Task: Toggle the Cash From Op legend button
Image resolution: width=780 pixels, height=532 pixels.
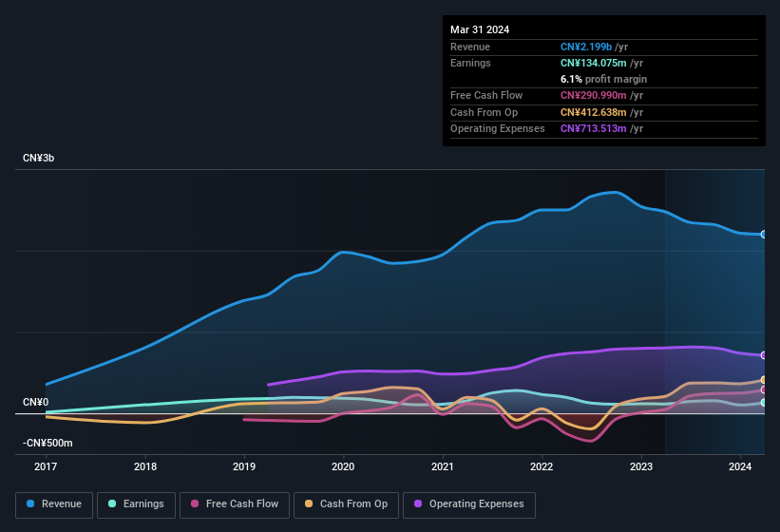Action: pos(346,504)
